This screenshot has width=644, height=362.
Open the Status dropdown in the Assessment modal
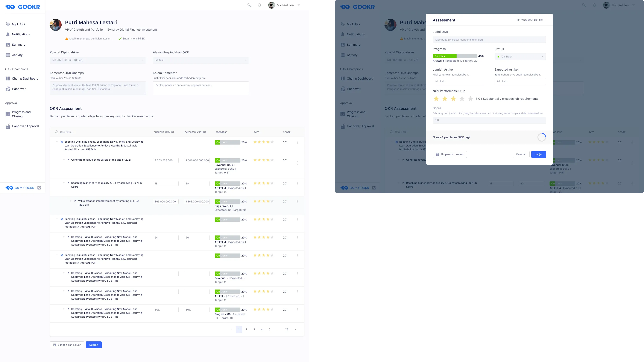tap(520, 56)
